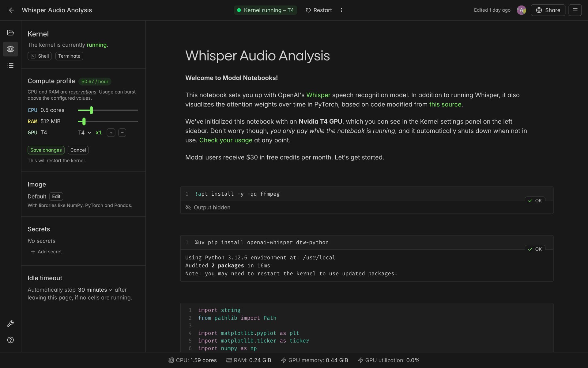This screenshot has width=588, height=368.
Task: Decrease GPU count with minus button
Action: click(x=122, y=132)
